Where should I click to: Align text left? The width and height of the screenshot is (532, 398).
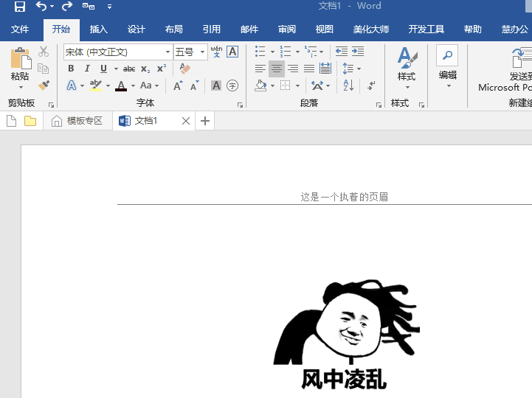[x=260, y=69]
